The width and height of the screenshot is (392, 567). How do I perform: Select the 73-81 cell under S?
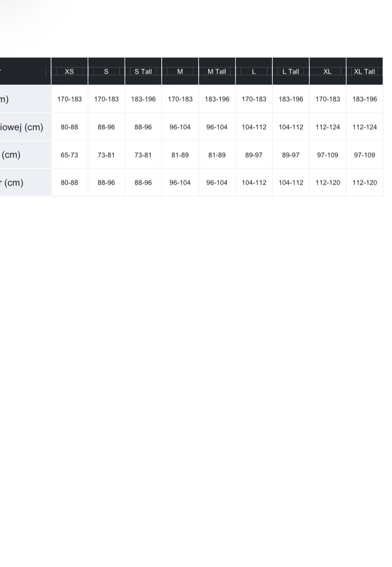[x=106, y=155]
